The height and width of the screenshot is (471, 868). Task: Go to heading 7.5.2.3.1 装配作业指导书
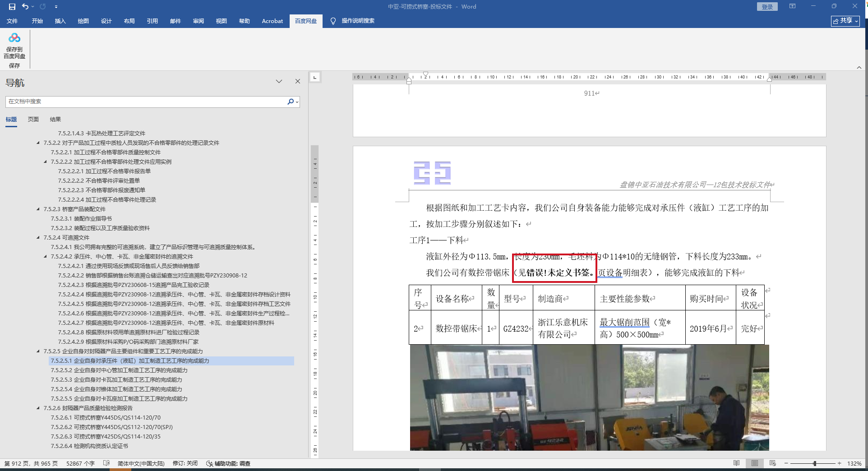(x=81, y=219)
